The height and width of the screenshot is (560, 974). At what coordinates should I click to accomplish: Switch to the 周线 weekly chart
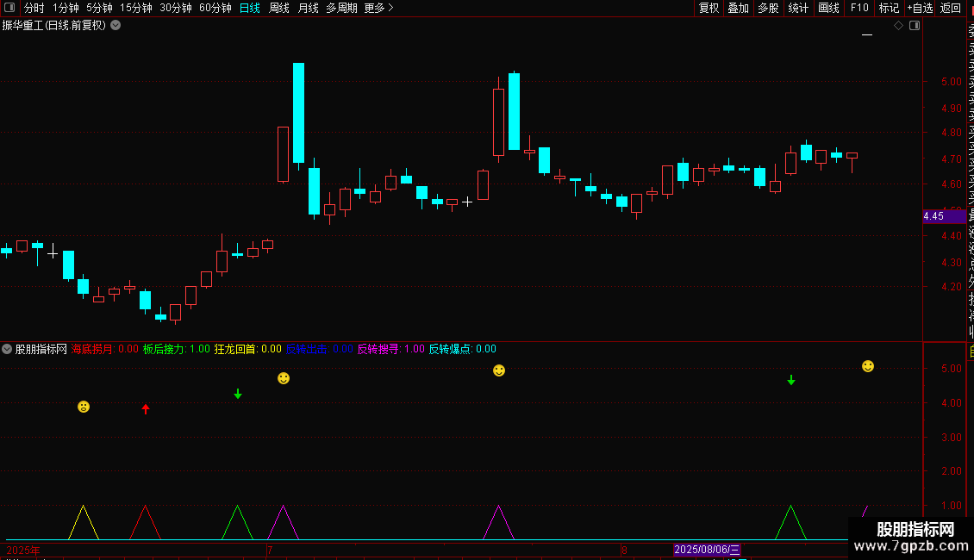tap(279, 8)
